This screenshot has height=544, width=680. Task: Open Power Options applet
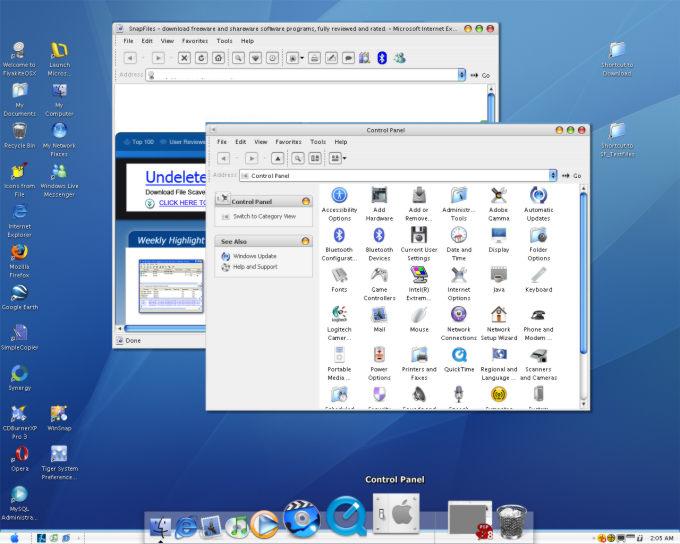(379, 364)
